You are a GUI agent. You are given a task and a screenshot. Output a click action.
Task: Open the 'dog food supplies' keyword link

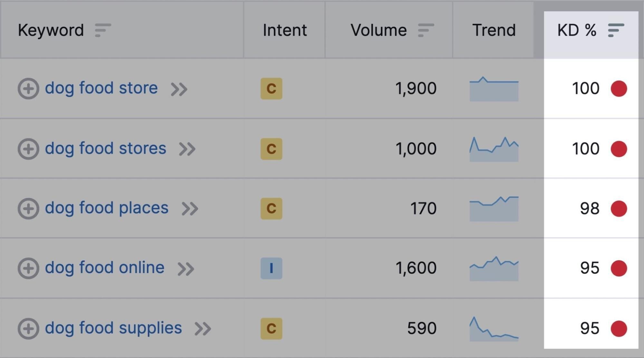coord(113,328)
